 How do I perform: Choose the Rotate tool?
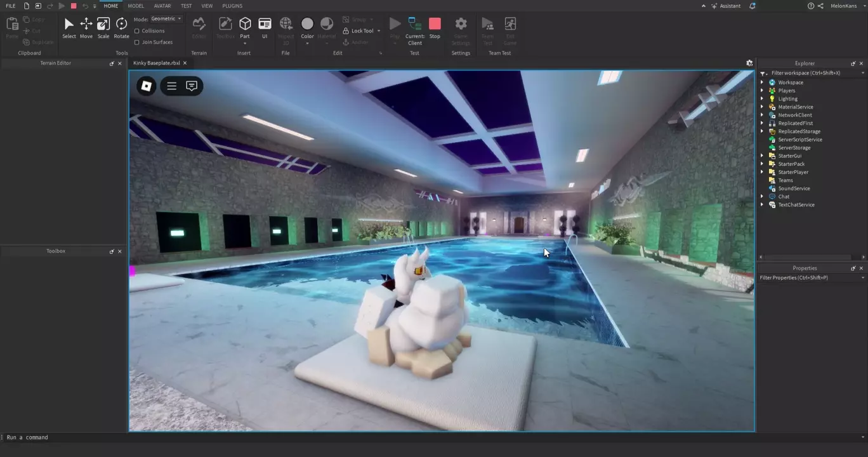[121, 28]
